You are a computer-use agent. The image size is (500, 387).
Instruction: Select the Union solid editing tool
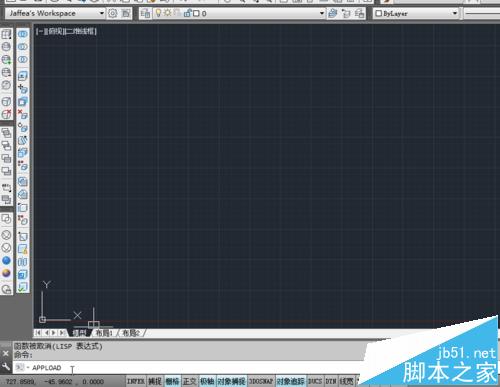coord(23,34)
